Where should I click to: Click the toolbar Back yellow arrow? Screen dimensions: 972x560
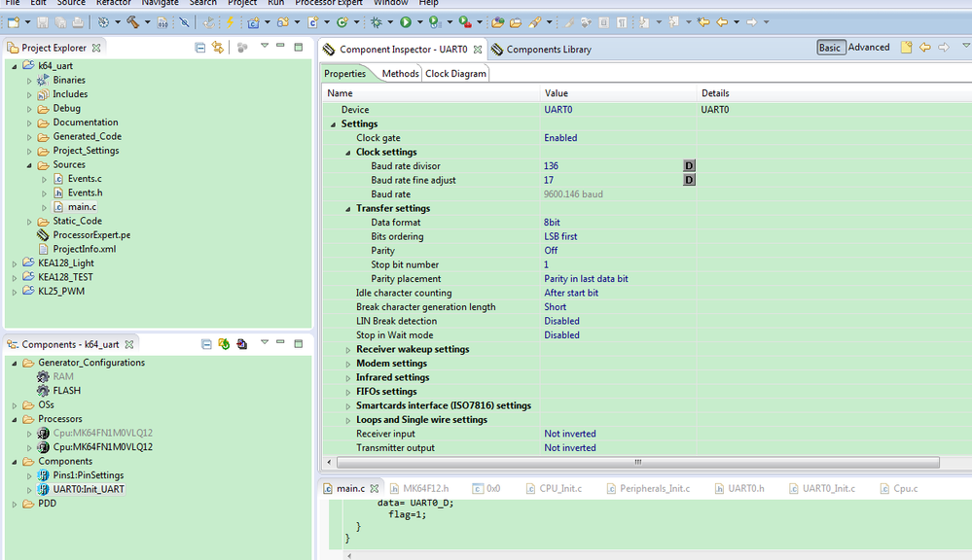coord(722,22)
